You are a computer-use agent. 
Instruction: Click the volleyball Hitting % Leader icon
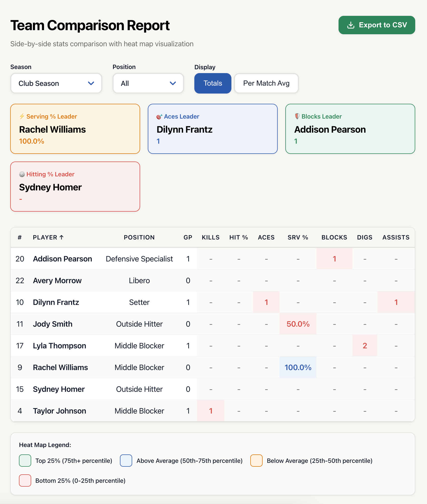click(x=22, y=174)
